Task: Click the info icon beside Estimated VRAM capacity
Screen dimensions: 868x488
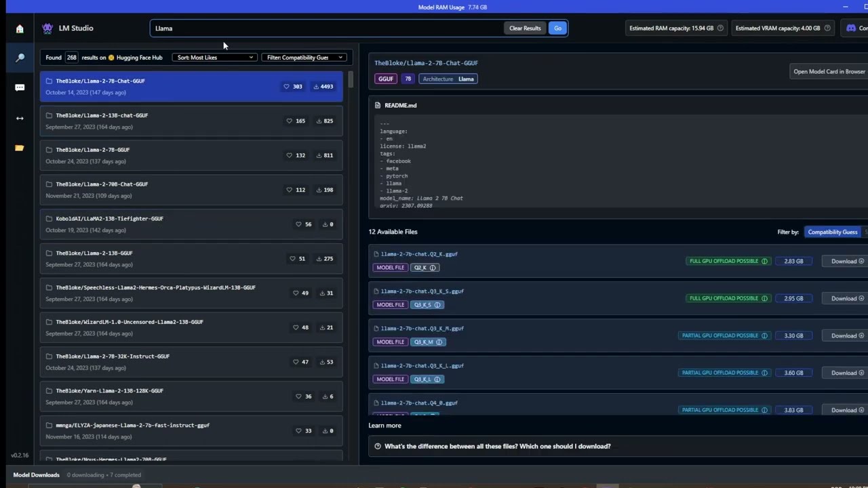Action: [x=827, y=28]
